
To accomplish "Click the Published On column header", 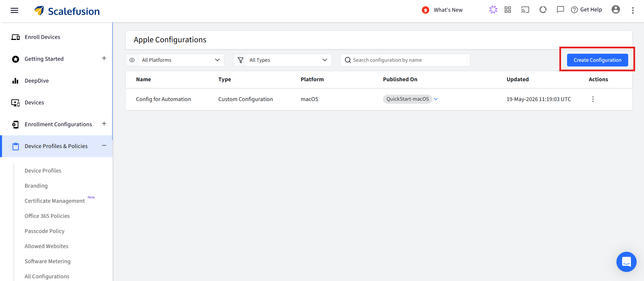I will coord(400,79).
